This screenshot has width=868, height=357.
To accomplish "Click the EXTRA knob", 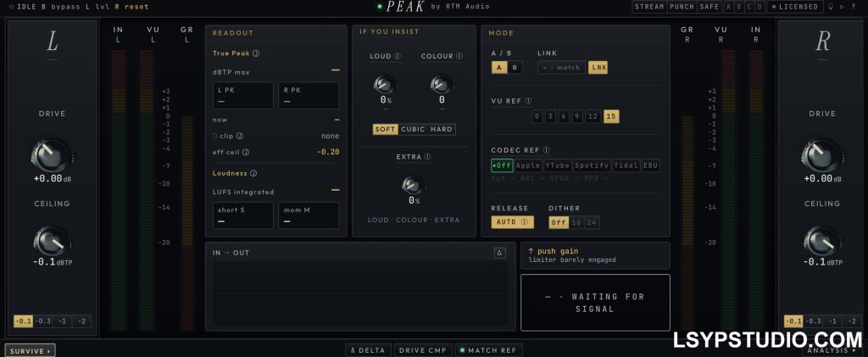I will 414,184.
